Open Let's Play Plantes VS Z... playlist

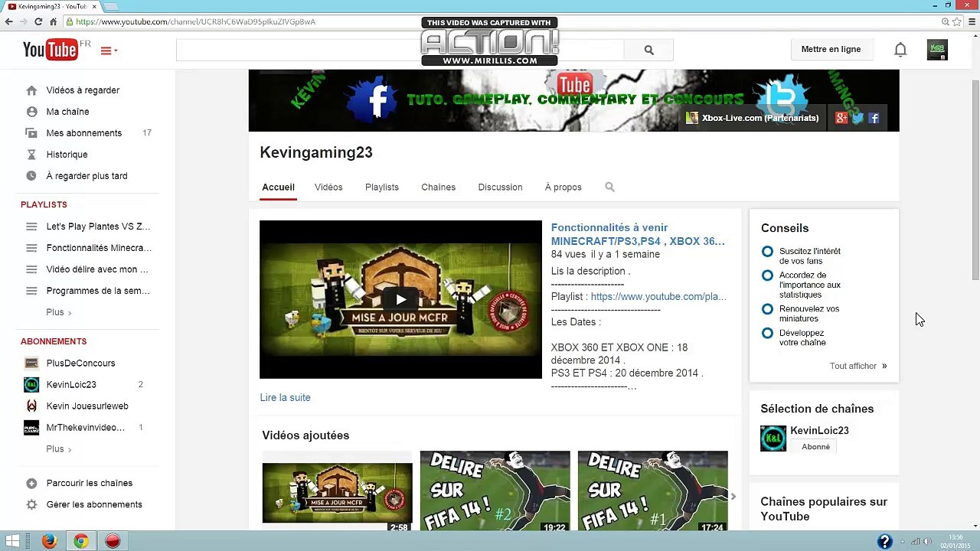[98, 227]
